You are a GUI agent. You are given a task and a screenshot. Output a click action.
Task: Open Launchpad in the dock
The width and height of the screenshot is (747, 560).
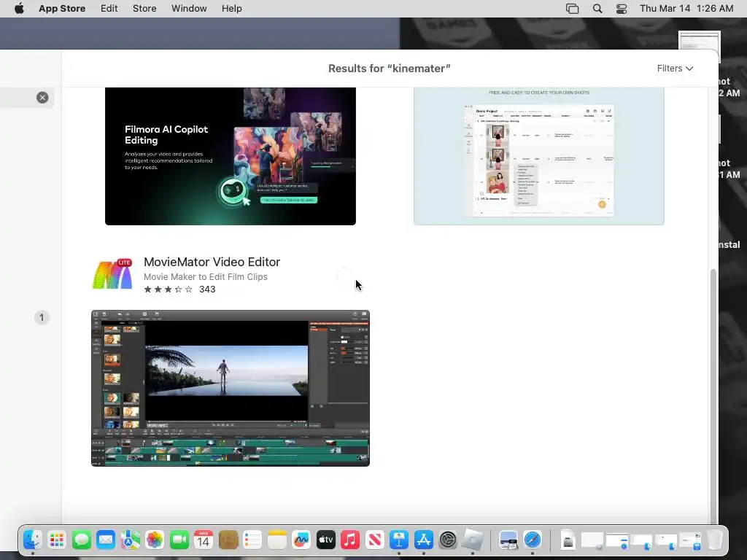tap(57, 540)
